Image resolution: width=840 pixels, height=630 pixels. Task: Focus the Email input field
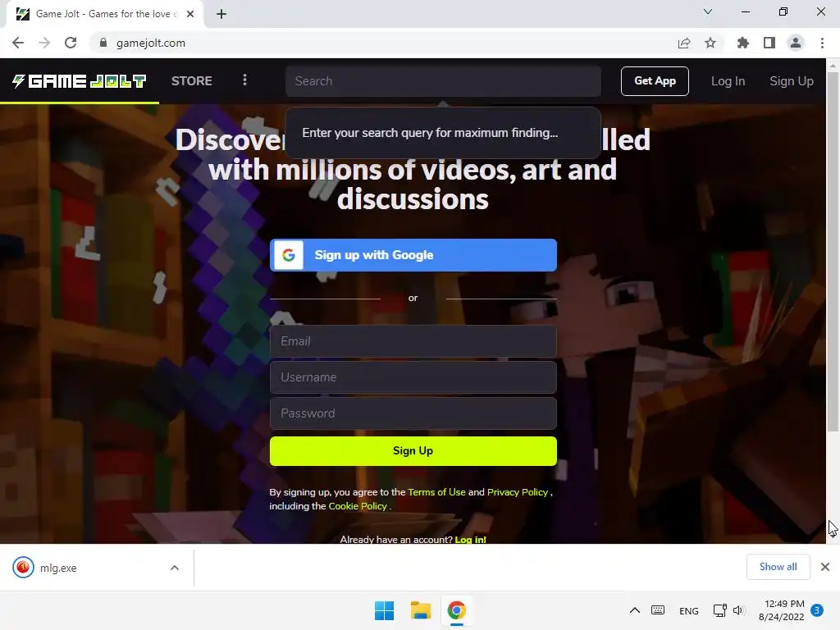(x=413, y=341)
